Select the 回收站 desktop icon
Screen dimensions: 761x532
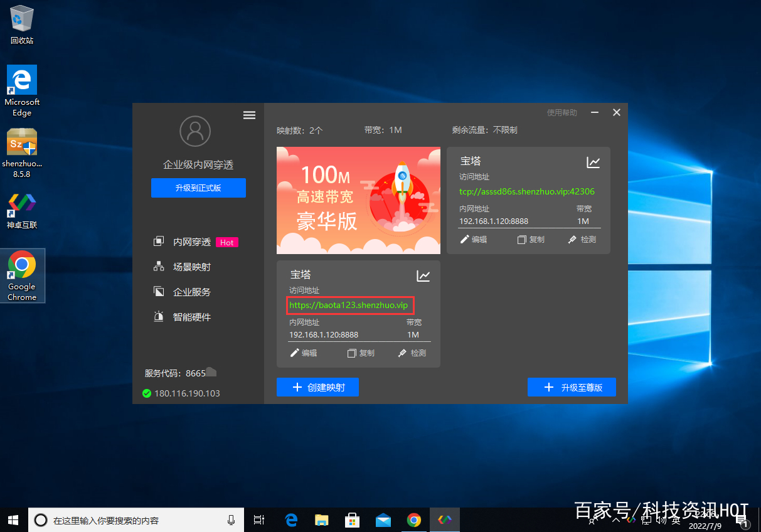tap(22, 25)
